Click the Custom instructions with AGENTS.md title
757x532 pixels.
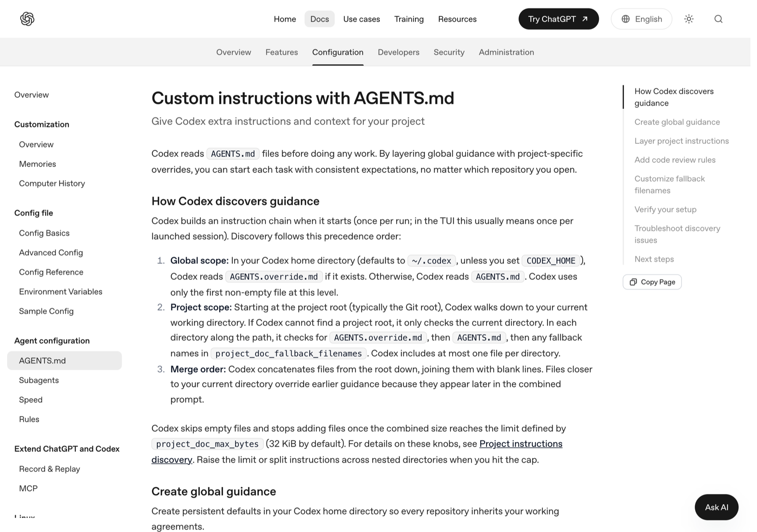coord(303,98)
